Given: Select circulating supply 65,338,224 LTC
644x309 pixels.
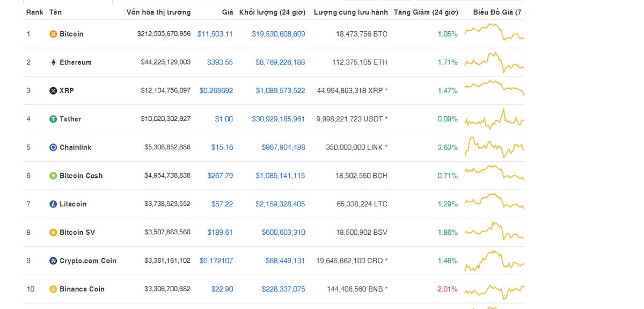Looking at the screenshot, I should (362, 204).
